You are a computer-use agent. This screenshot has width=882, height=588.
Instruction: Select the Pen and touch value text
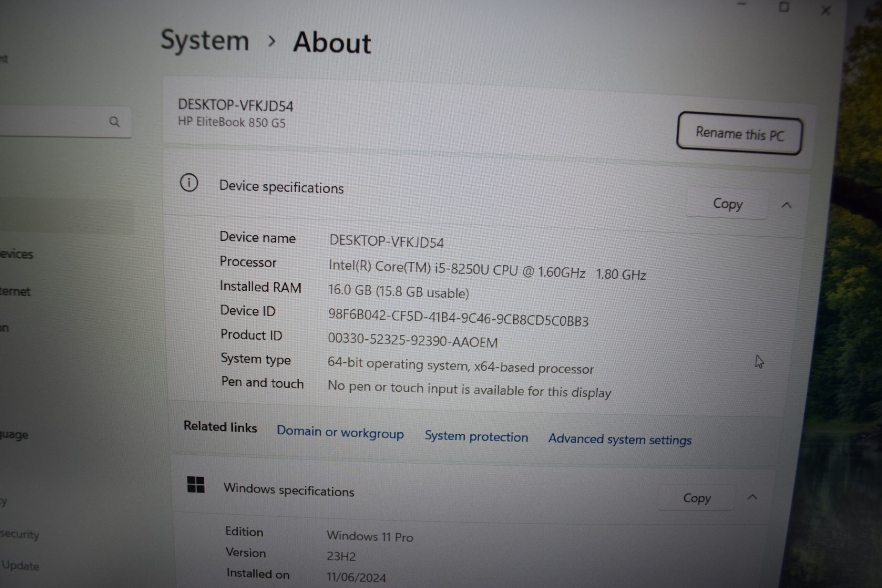pyautogui.click(x=470, y=390)
